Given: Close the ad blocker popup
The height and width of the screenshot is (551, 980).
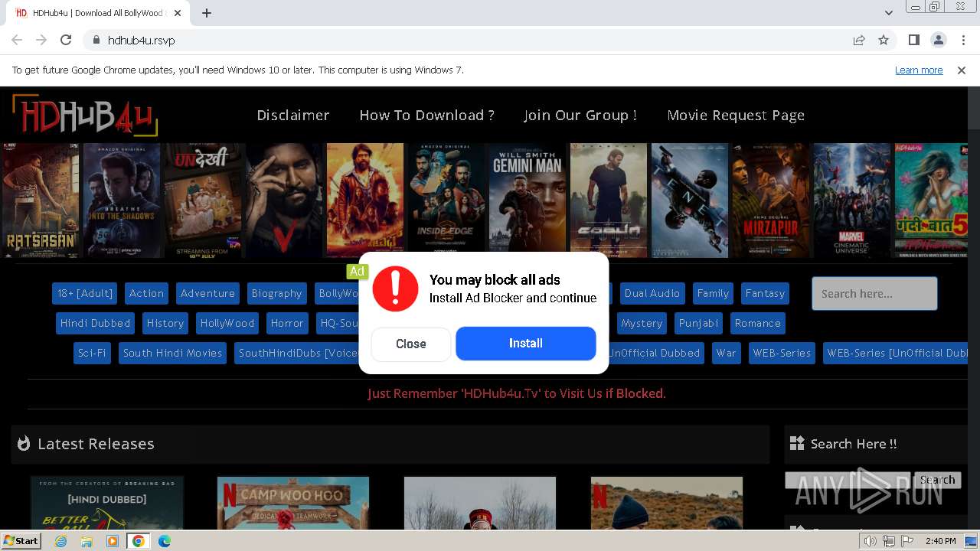Looking at the screenshot, I should (411, 344).
